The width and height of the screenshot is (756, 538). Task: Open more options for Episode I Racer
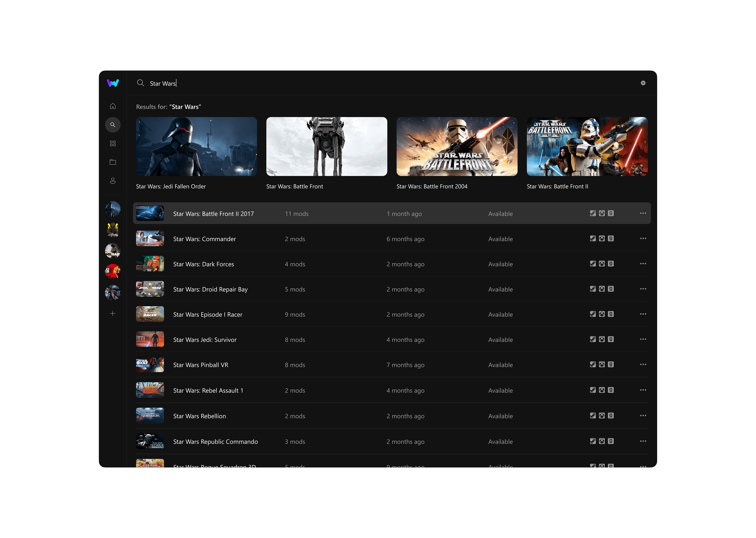[x=643, y=314]
